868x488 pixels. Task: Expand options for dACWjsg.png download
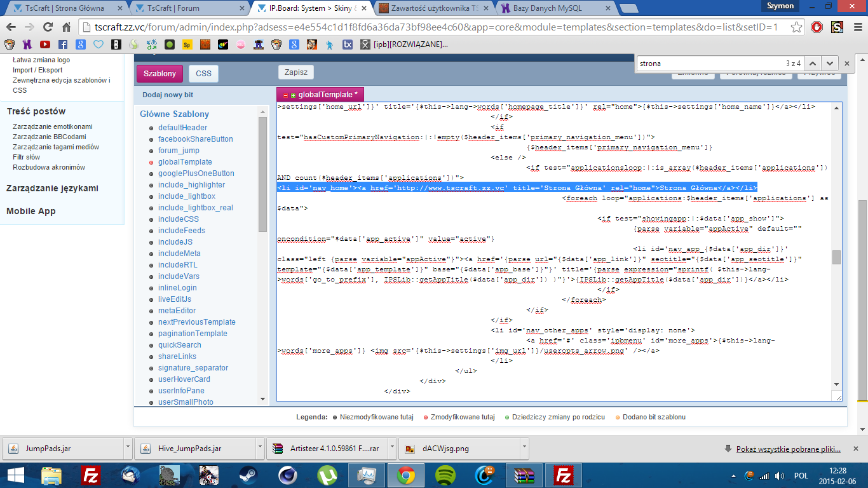(x=524, y=447)
